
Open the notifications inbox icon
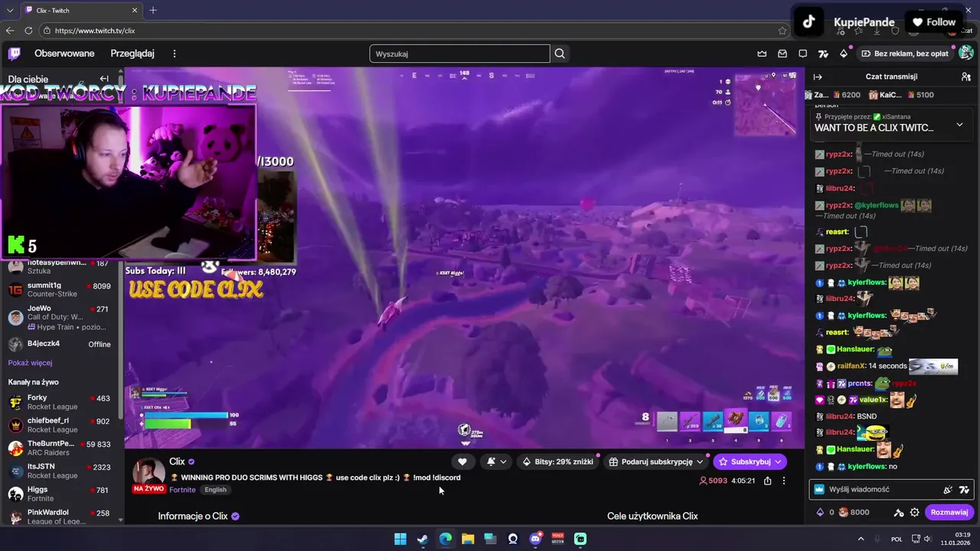(x=782, y=54)
